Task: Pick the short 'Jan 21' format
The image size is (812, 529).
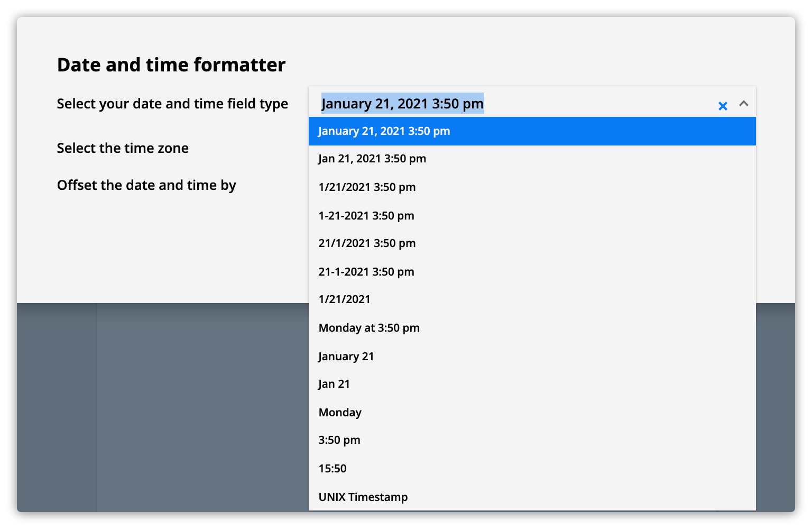Action: (x=334, y=384)
